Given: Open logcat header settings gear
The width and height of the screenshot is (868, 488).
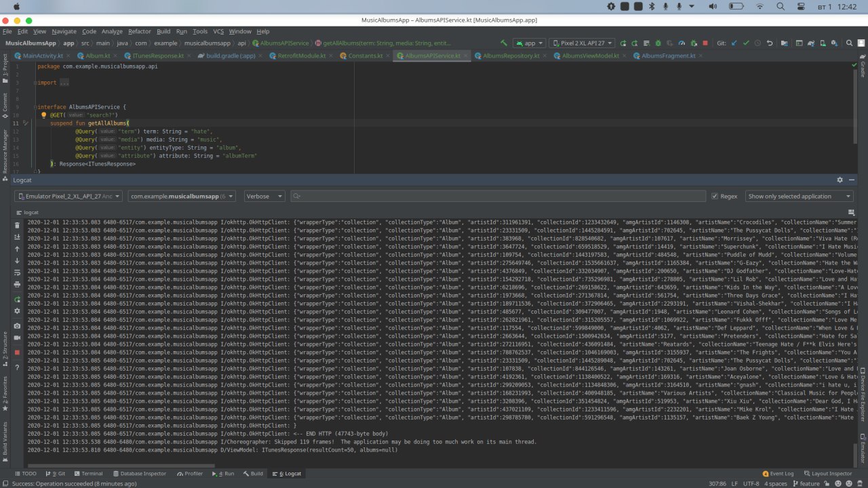Looking at the screenshot, I should coord(17,311).
